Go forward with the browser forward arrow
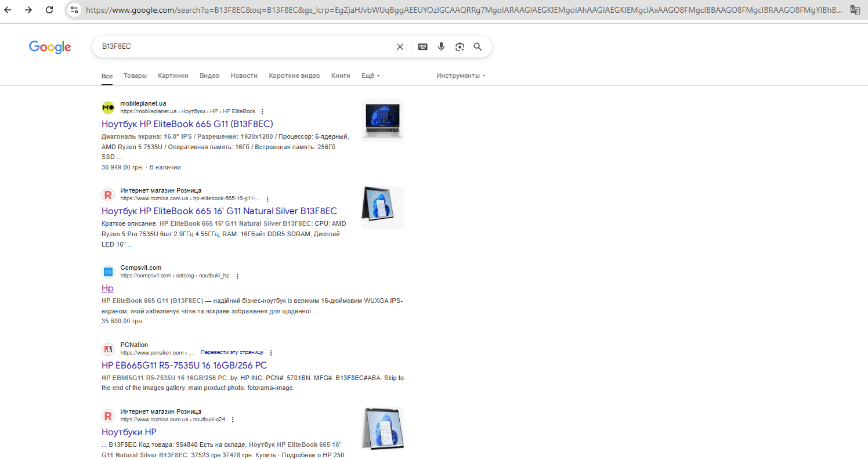 pos(28,10)
